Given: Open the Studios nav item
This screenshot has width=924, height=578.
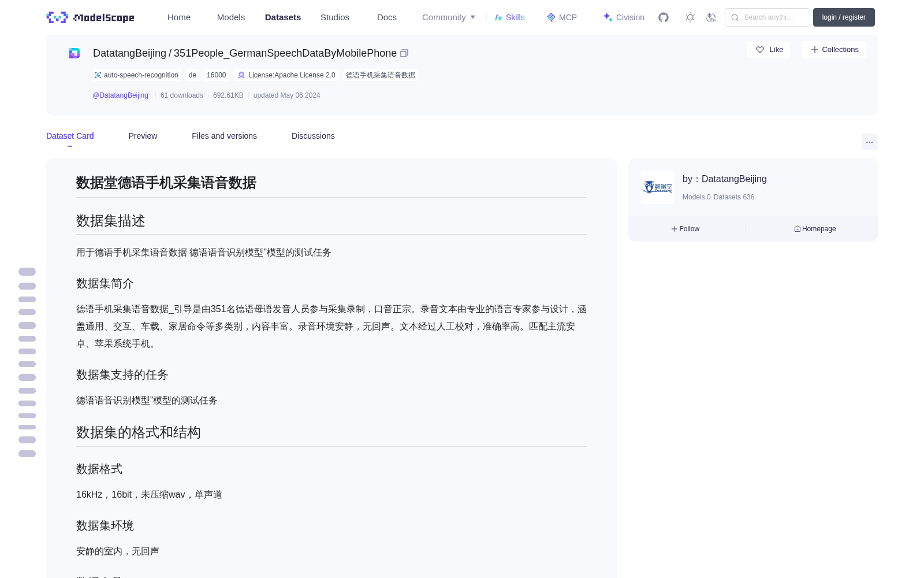Looking at the screenshot, I should click(x=335, y=17).
